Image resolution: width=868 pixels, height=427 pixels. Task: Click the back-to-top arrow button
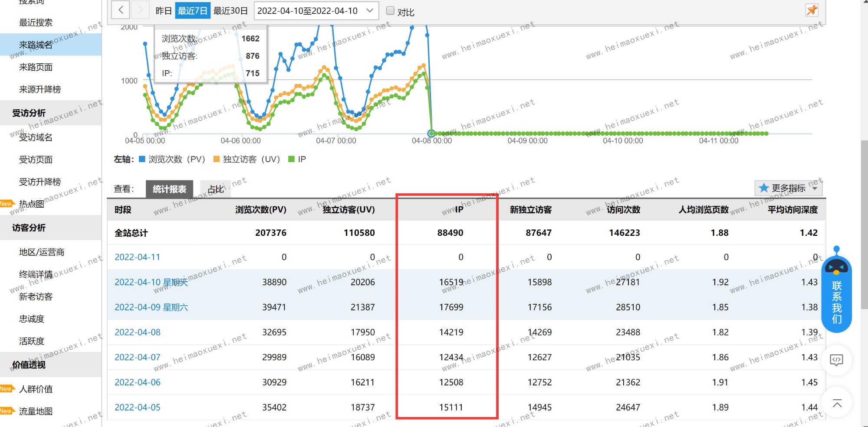click(837, 403)
